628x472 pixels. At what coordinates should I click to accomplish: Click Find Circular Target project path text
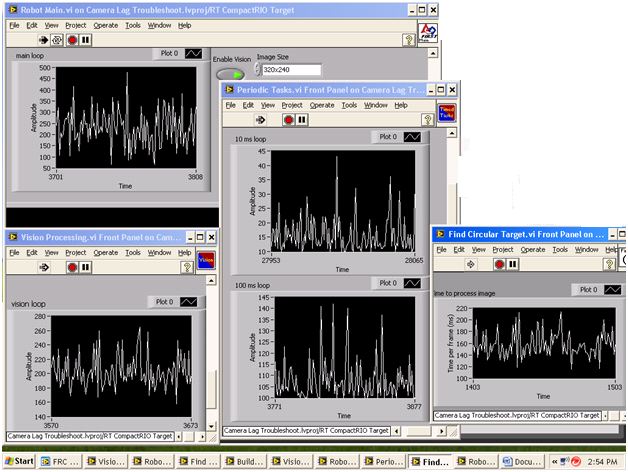[x=517, y=416]
